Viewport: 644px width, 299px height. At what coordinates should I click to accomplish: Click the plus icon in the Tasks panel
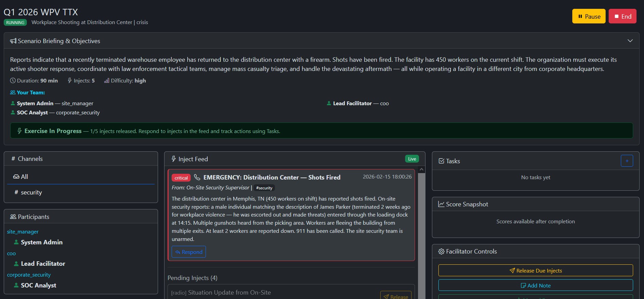627,161
